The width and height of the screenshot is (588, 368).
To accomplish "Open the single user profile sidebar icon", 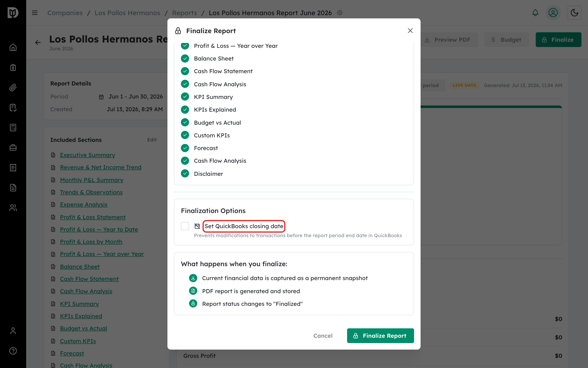I will [x=13, y=331].
